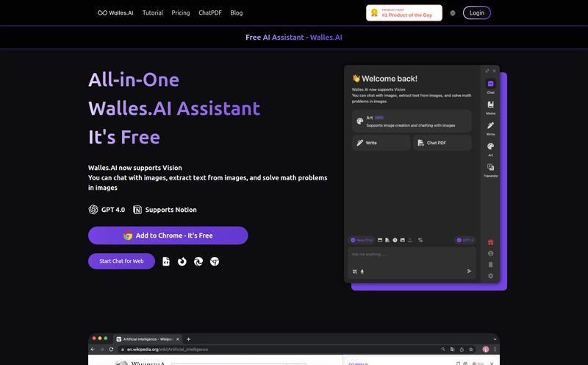The height and width of the screenshot is (365, 588).
Task: Open a new tab in demo browser
Action: point(189,339)
